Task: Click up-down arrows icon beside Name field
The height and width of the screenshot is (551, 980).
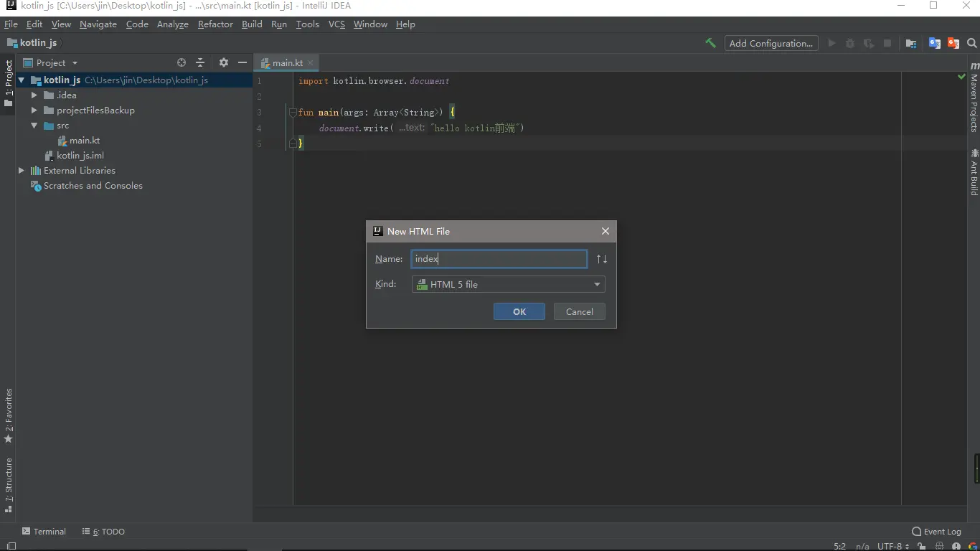Action: tap(602, 259)
